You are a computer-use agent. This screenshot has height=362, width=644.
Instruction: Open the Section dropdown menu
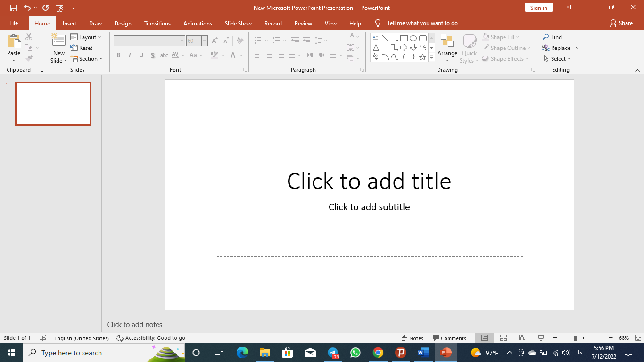(87, 59)
